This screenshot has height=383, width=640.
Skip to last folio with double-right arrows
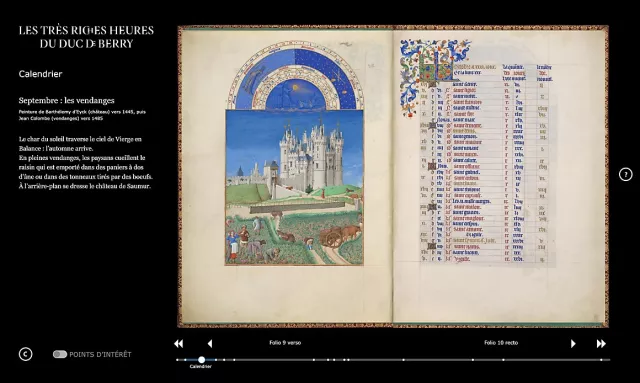pyautogui.click(x=601, y=344)
